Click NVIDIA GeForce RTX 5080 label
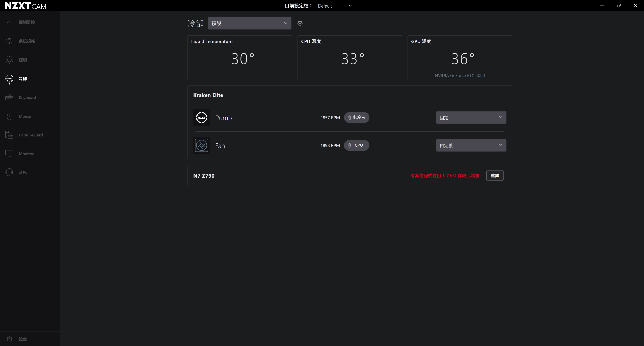This screenshot has height=346, width=644. (x=460, y=75)
